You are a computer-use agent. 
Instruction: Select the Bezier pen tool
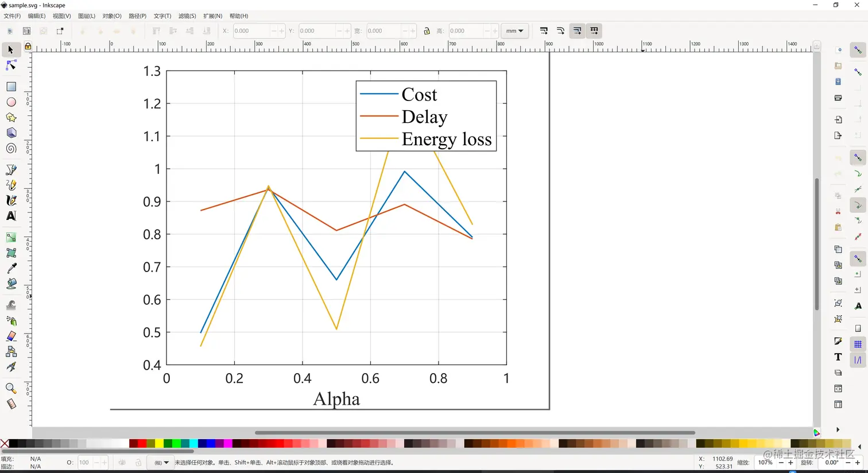(11, 170)
